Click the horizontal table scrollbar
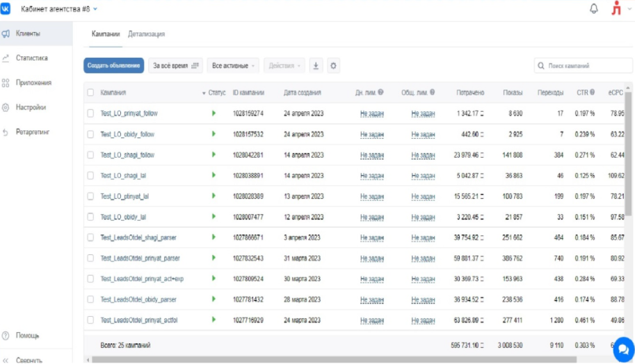 click(334, 360)
